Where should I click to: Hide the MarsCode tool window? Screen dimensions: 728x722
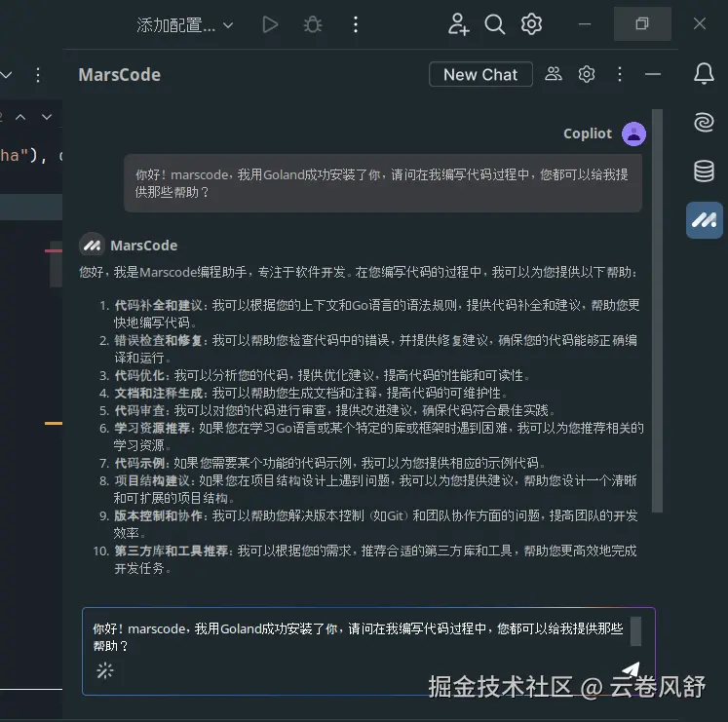coord(653,74)
